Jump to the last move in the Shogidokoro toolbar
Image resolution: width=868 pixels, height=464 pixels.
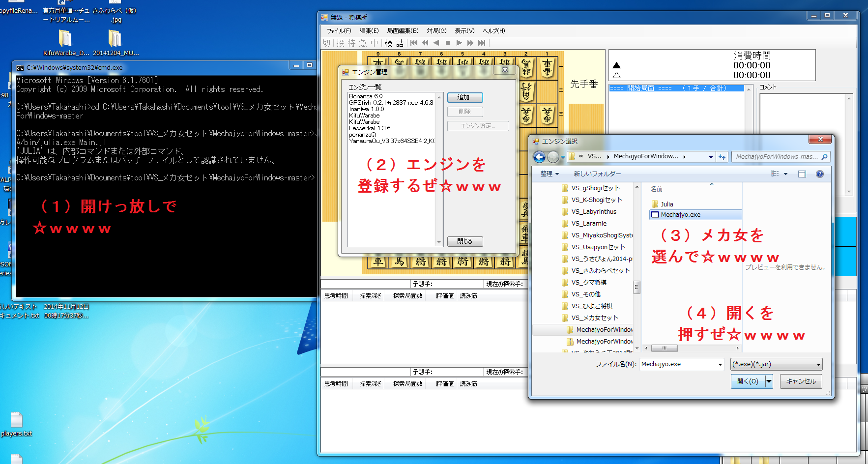(482, 43)
